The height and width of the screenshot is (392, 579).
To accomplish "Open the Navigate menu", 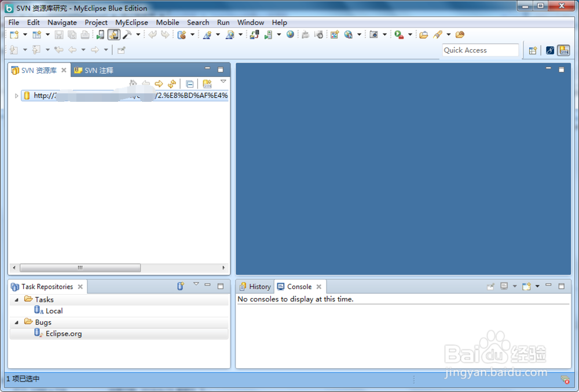I will (x=62, y=23).
